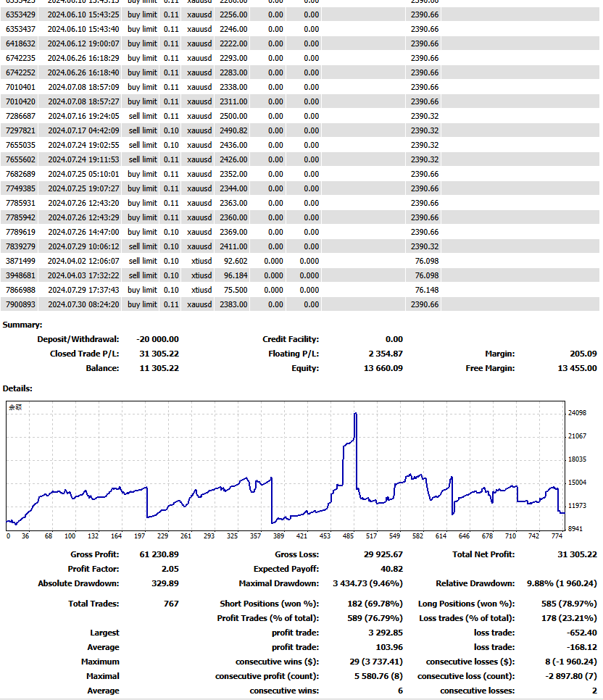The image size is (603, 700).
Task: Click Profit Factor value 2.05
Action: (x=170, y=569)
